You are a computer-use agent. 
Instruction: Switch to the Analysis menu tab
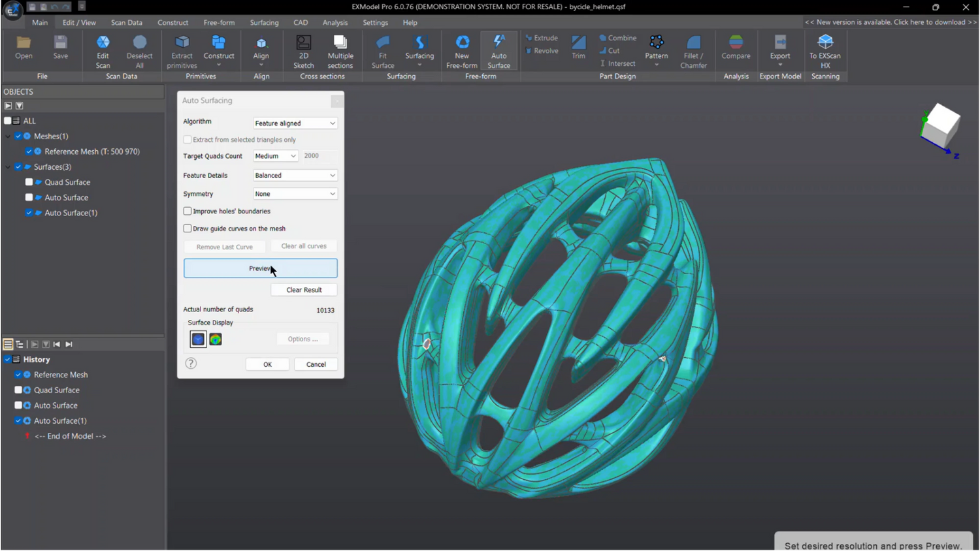pyautogui.click(x=335, y=22)
